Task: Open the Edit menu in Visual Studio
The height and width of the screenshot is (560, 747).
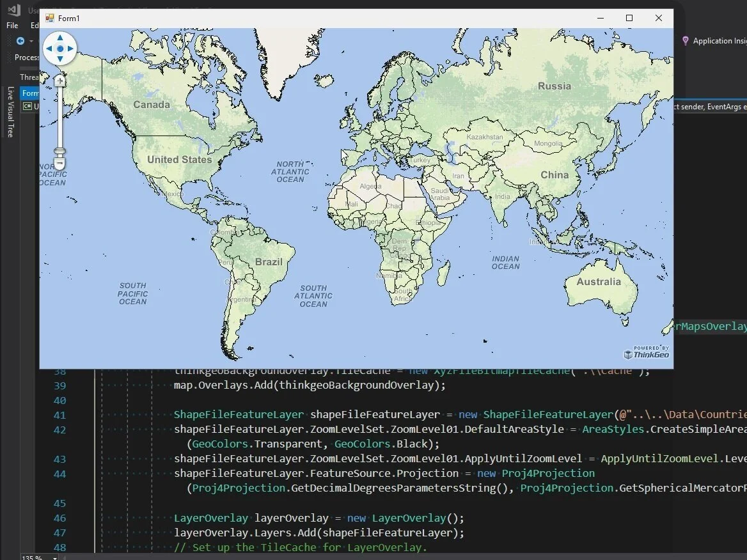Action: pyautogui.click(x=35, y=25)
